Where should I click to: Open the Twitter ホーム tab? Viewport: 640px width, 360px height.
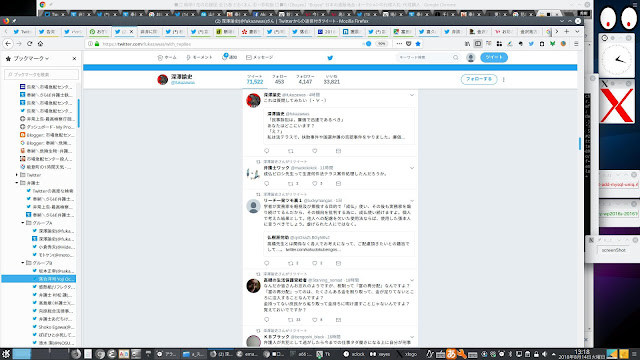[x=167, y=58]
